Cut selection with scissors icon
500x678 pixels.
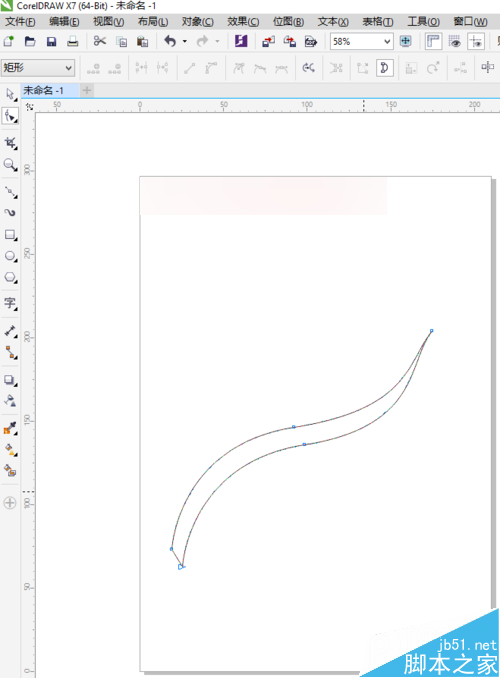99,42
